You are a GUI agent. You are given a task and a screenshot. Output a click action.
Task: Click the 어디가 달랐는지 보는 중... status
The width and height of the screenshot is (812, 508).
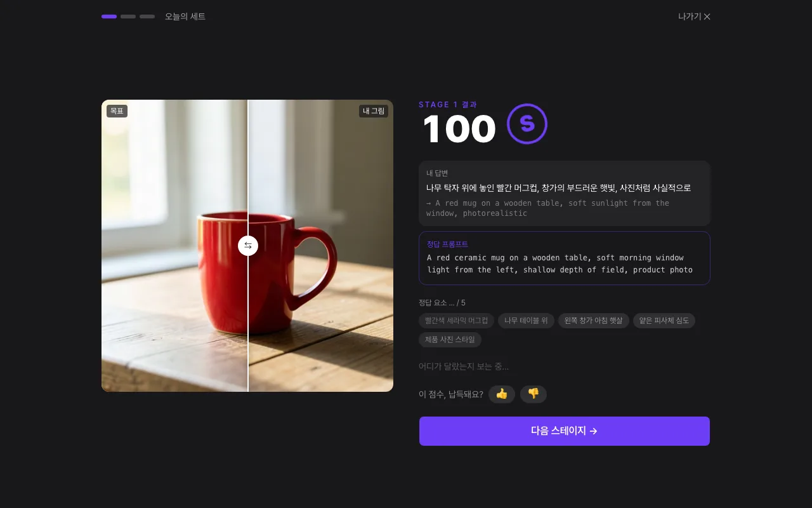(x=464, y=366)
